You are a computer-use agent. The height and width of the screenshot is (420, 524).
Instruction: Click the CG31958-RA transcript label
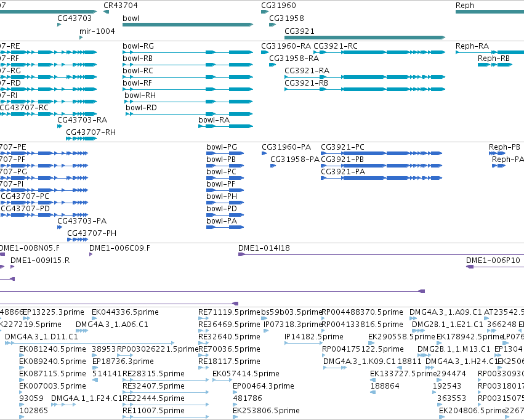coord(294,59)
